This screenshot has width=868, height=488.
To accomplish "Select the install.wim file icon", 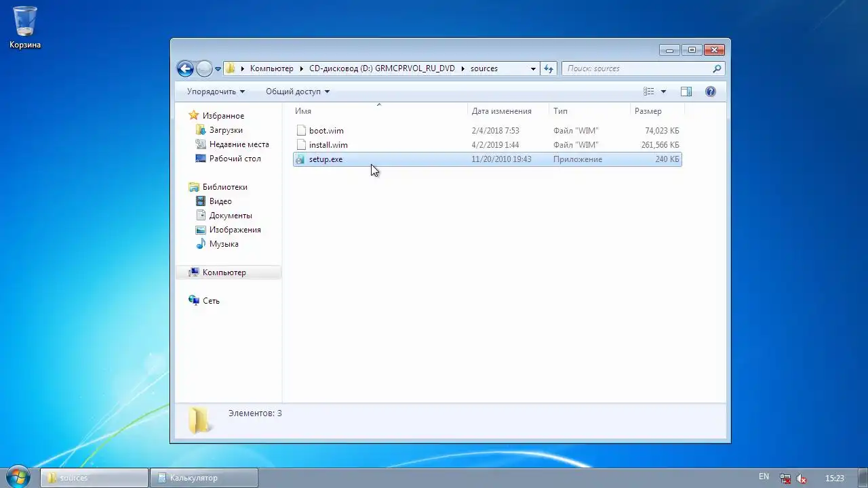I will pos(301,145).
